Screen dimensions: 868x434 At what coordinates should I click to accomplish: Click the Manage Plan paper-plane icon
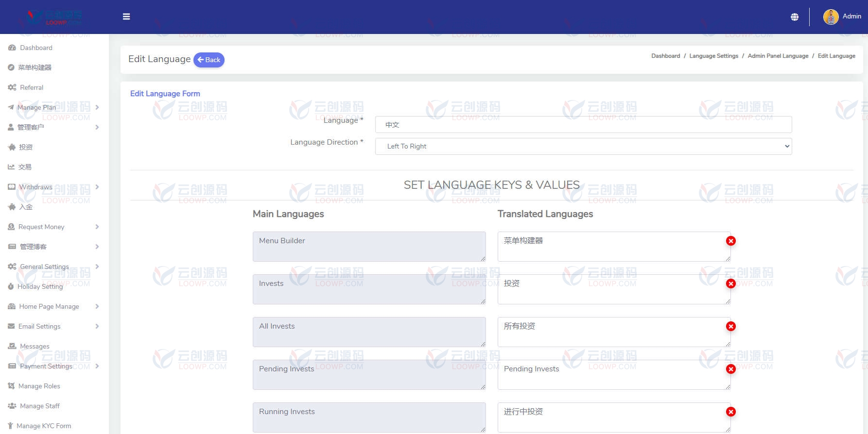11,107
